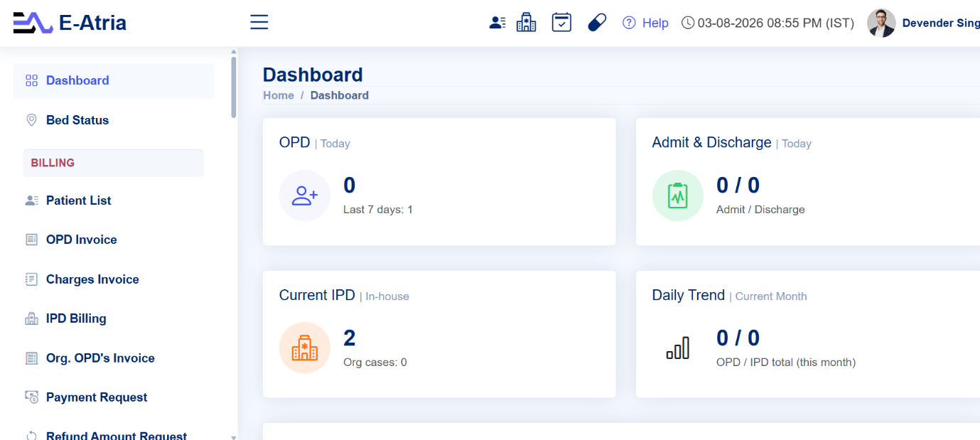Click the Current IPD hospital icon
The image size is (980, 440).
pos(304,348)
